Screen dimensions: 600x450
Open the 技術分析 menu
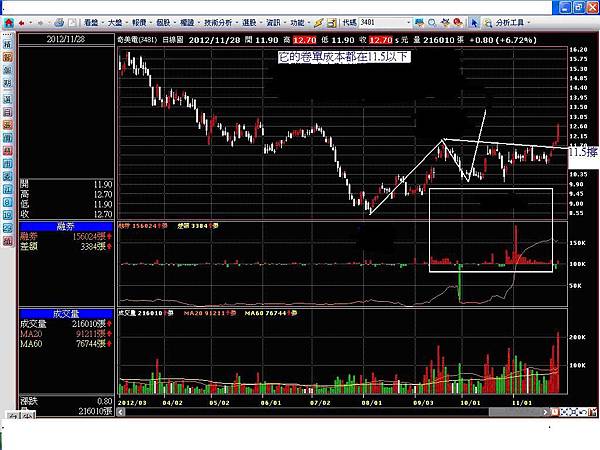[218, 23]
